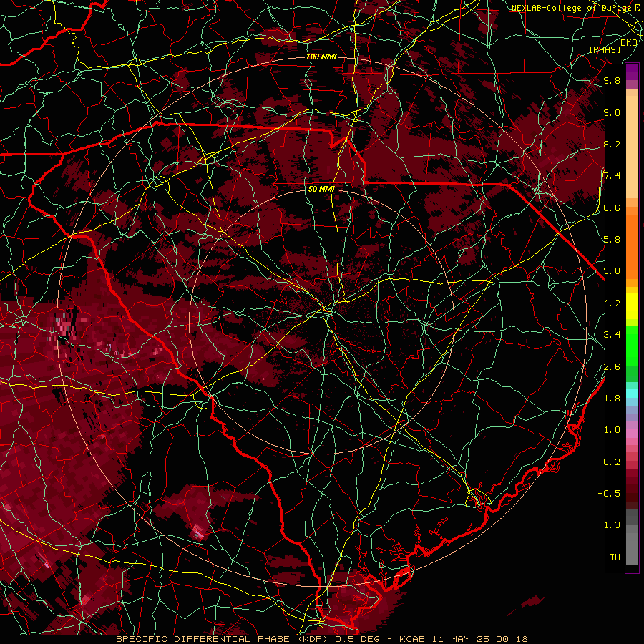Click the 11 MAY 25 date text

click(x=460, y=639)
